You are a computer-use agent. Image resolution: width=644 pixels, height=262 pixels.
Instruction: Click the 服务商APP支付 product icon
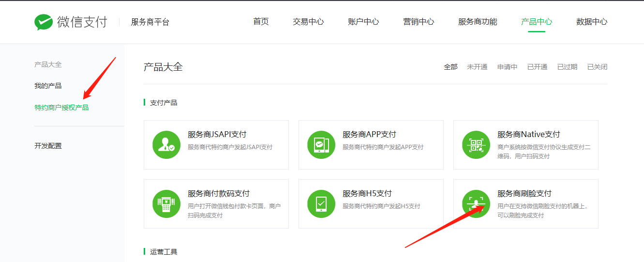321,145
